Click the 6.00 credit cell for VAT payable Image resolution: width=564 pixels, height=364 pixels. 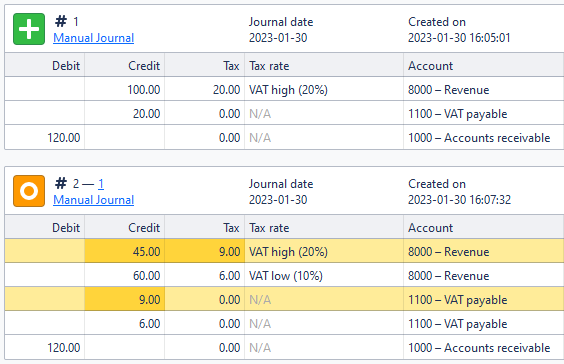point(124,324)
